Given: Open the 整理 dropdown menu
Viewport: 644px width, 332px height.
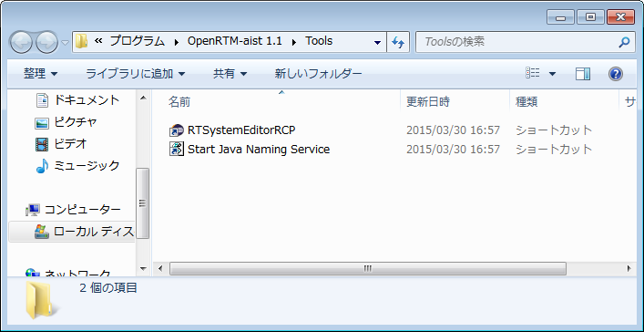Looking at the screenshot, I should pyautogui.click(x=41, y=74).
